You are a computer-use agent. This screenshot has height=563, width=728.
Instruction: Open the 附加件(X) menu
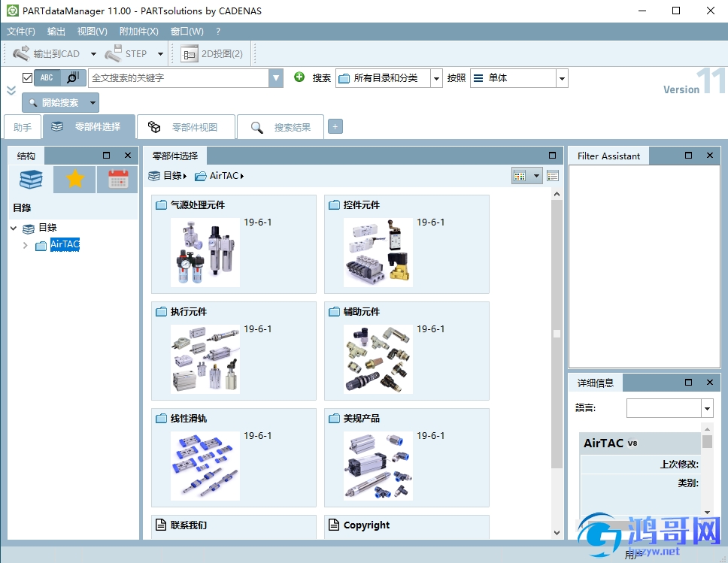(x=139, y=31)
